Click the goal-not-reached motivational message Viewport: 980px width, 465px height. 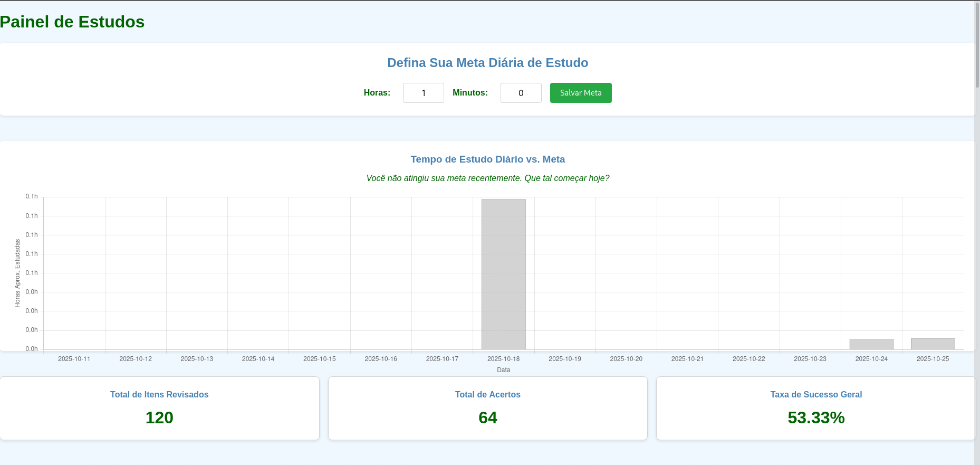click(487, 178)
